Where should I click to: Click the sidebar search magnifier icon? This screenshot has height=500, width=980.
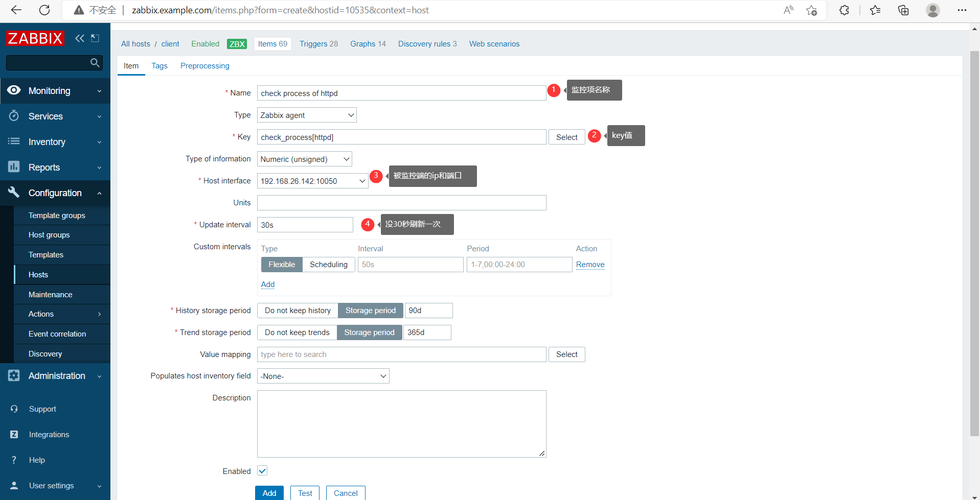pos(95,63)
